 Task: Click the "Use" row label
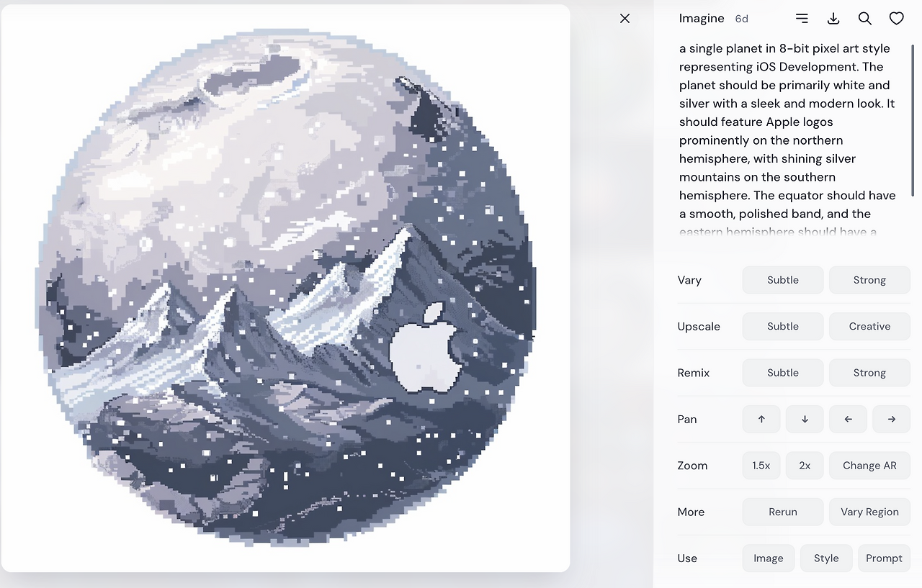(x=687, y=558)
